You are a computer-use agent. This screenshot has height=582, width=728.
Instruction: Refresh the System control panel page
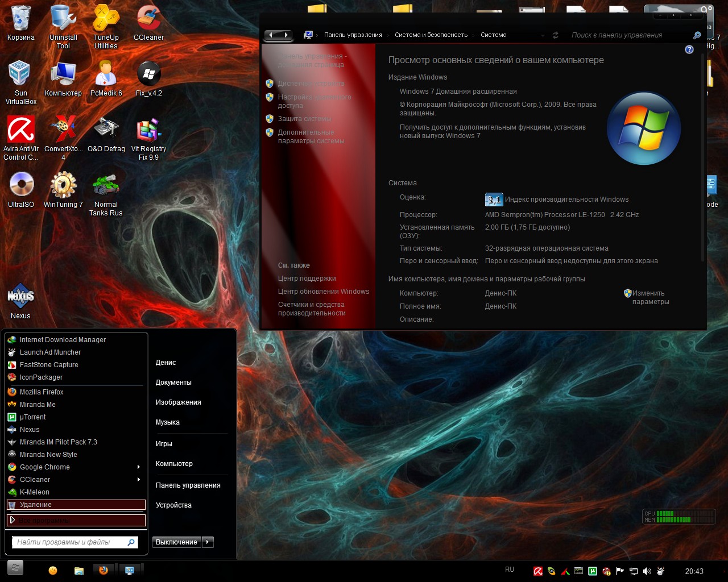(x=556, y=35)
